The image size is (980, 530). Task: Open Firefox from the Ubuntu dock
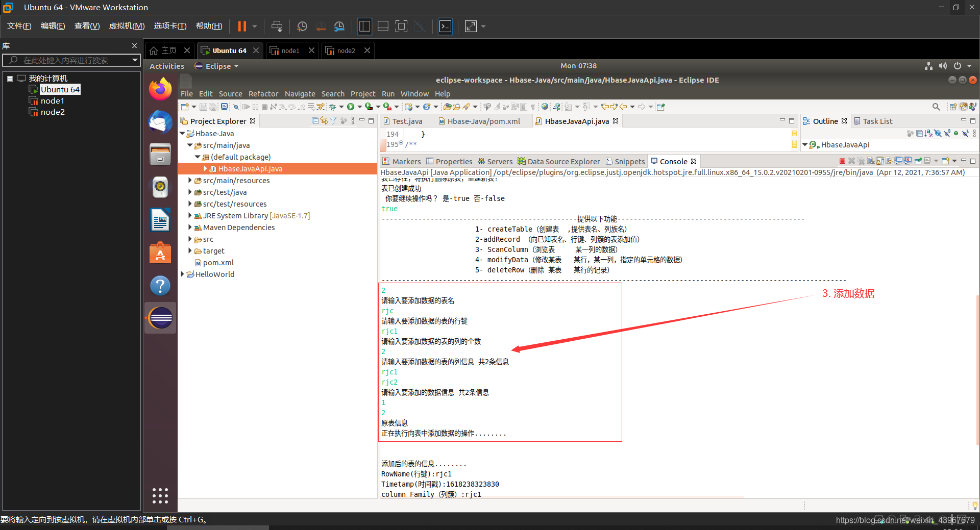point(160,90)
